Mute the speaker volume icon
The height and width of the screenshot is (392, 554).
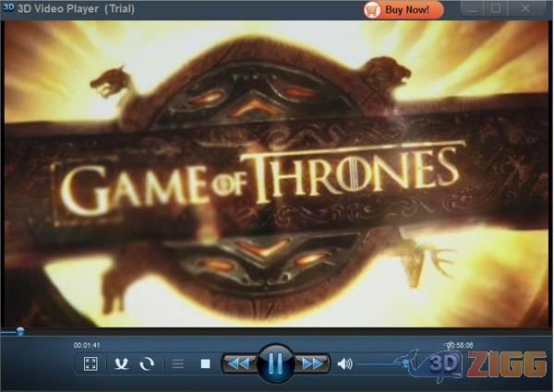(345, 363)
